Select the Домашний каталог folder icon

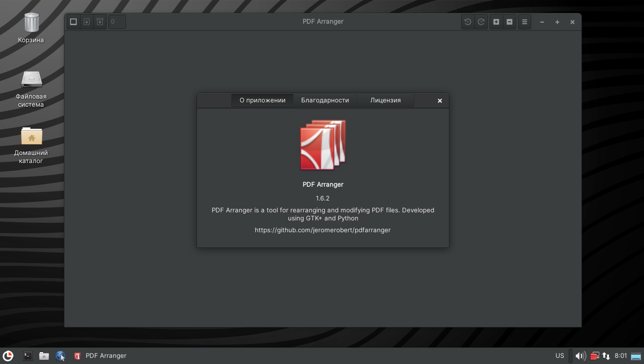point(31,136)
